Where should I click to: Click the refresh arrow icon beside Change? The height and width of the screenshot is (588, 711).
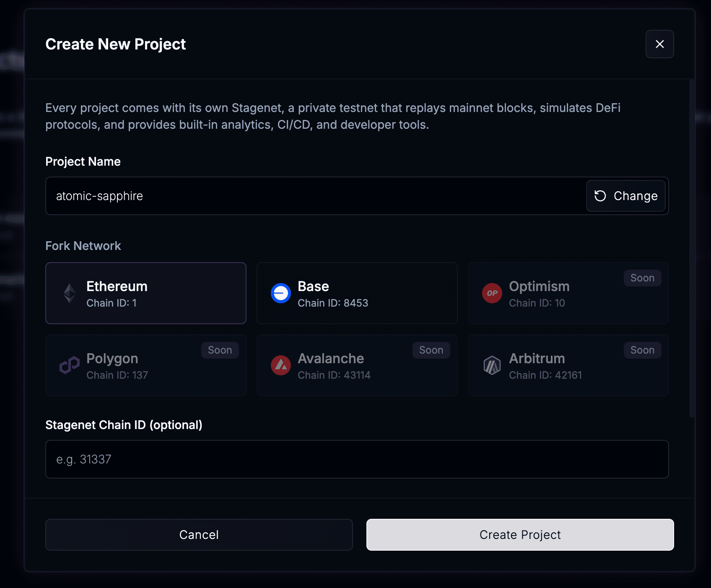click(x=600, y=196)
